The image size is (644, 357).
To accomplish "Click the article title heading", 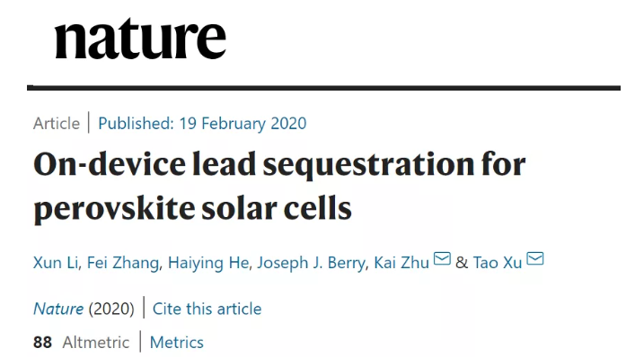I will tap(279, 187).
